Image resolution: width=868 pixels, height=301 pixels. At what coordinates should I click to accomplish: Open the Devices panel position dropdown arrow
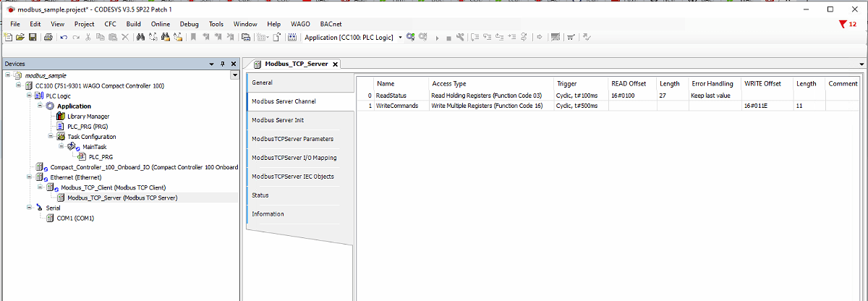tap(211, 64)
